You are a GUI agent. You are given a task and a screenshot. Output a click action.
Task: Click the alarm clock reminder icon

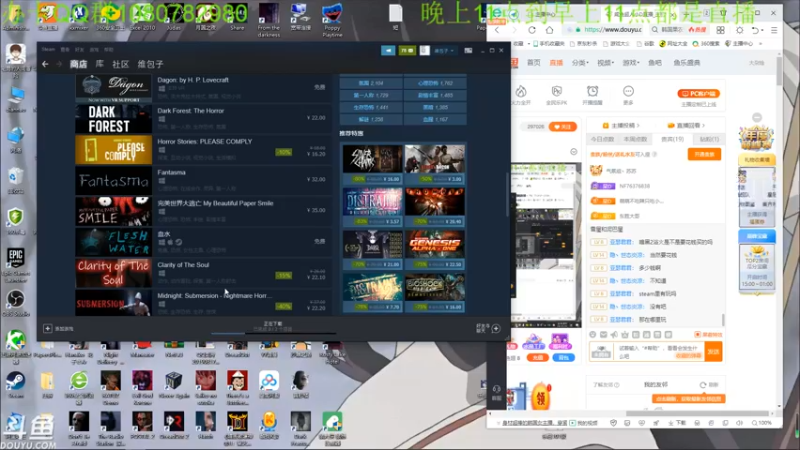pyautogui.click(x=592, y=91)
